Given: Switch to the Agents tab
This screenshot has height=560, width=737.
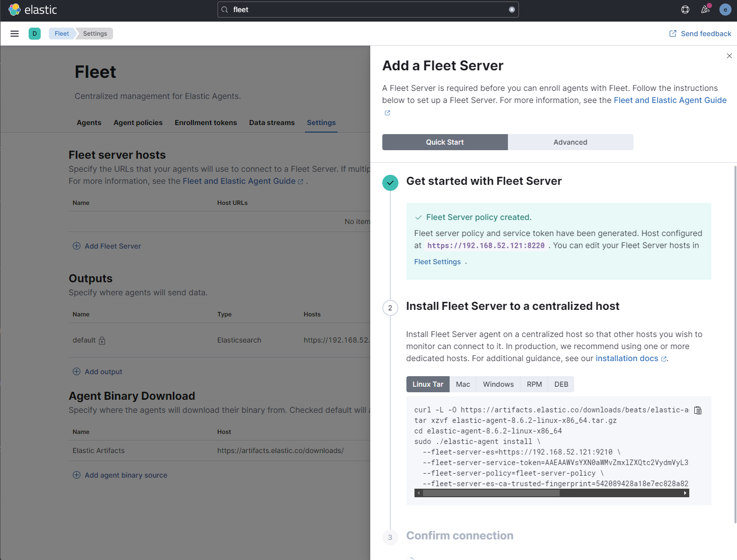Looking at the screenshot, I should coord(89,123).
